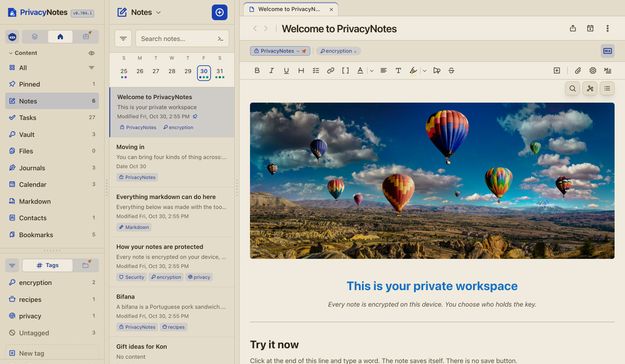
Task: Select day 31 in the week calendar
Action: click(x=220, y=72)
